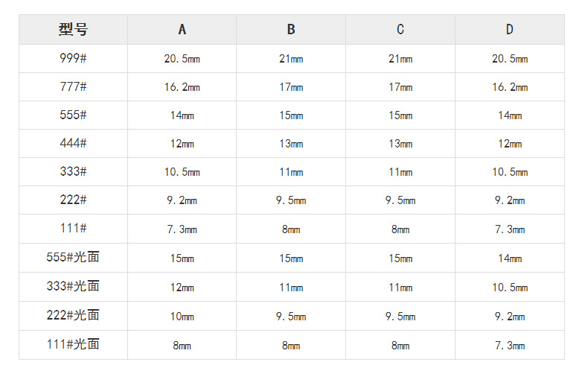The width and height of the screenshot is (588, 365).
Task: Click the 型号 column header
Action: coord(73,29)
